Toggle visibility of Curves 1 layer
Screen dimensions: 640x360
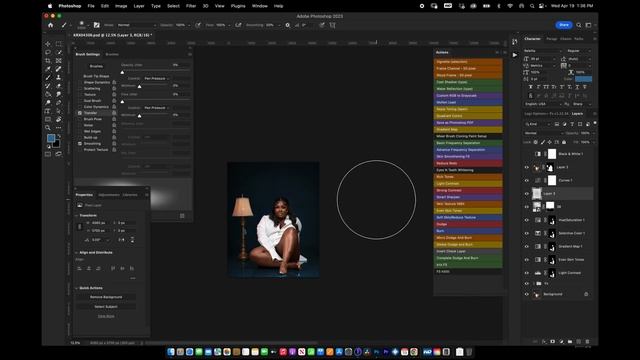(x=527, y=180)
